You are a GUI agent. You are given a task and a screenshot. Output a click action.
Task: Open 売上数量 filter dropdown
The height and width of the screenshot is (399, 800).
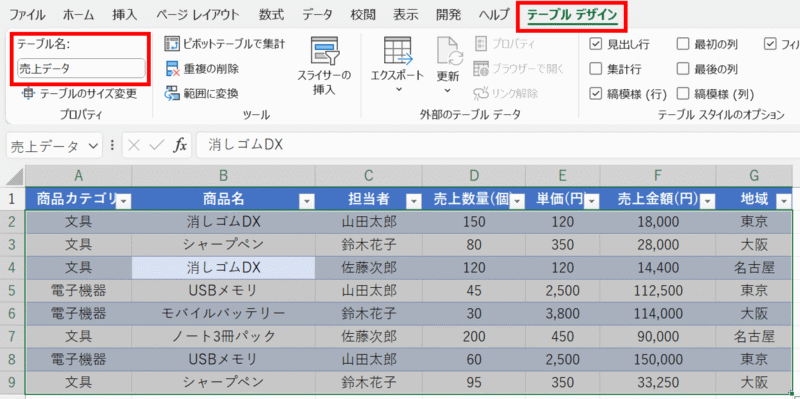click(517, 202)
